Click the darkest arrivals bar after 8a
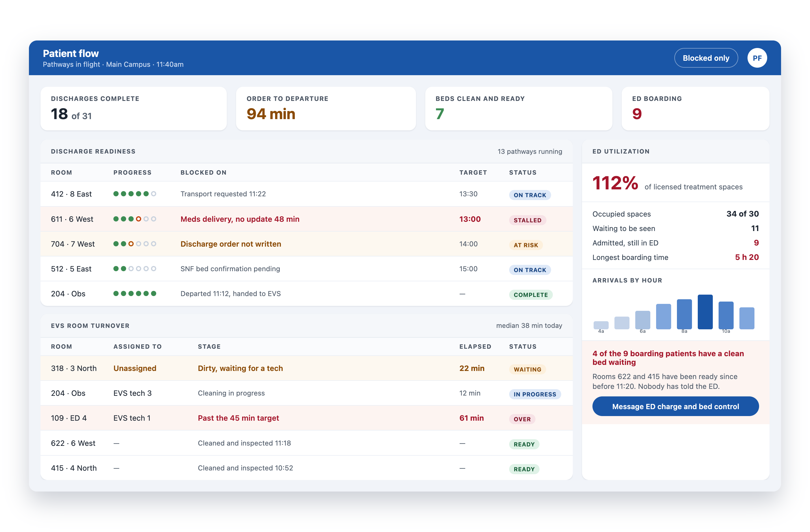The image size is (810, 532). (705, 312)
